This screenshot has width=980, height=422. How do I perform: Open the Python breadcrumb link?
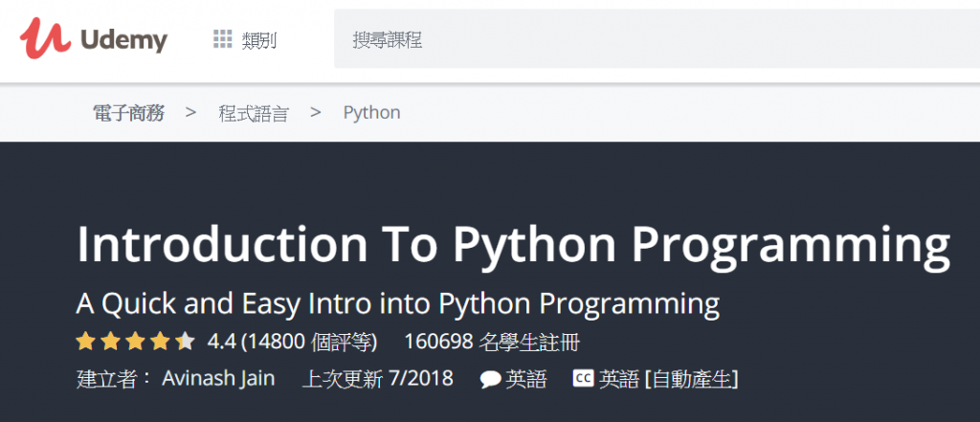pyautogui.click(x=372, y=113)
